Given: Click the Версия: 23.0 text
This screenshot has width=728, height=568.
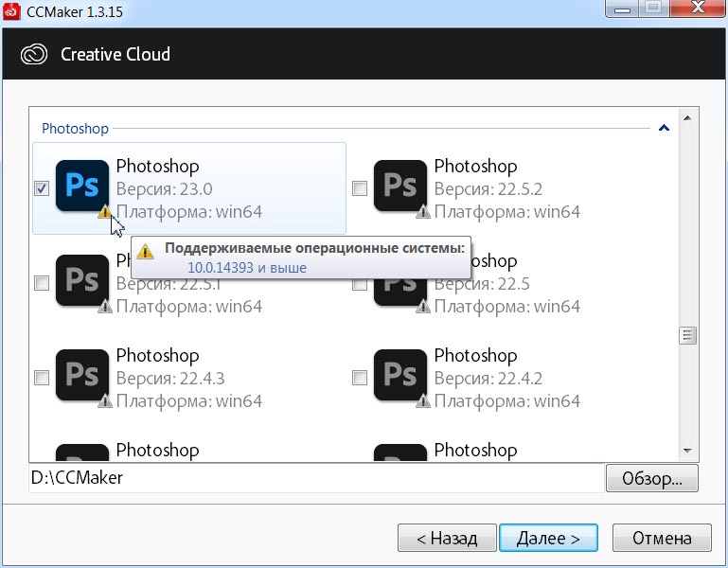Looking at the screenshot, I should click(165, 189).
